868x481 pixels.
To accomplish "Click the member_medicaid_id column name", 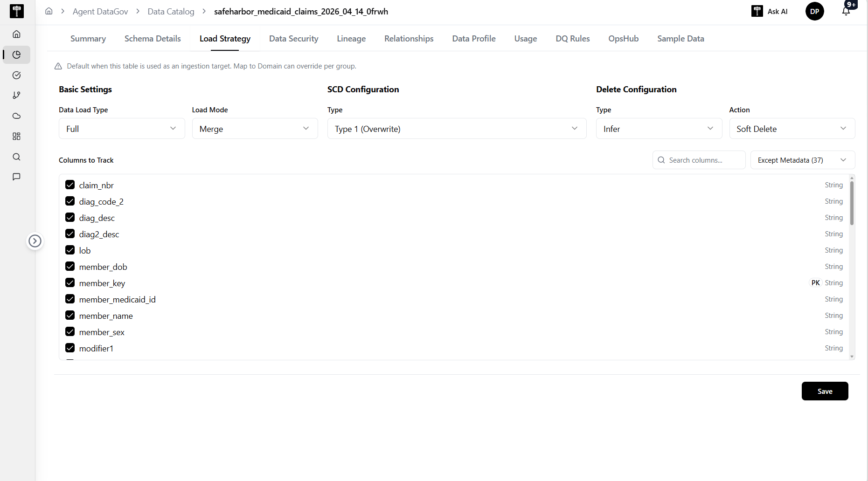I will pyautogui.click(x=118, y=299).
